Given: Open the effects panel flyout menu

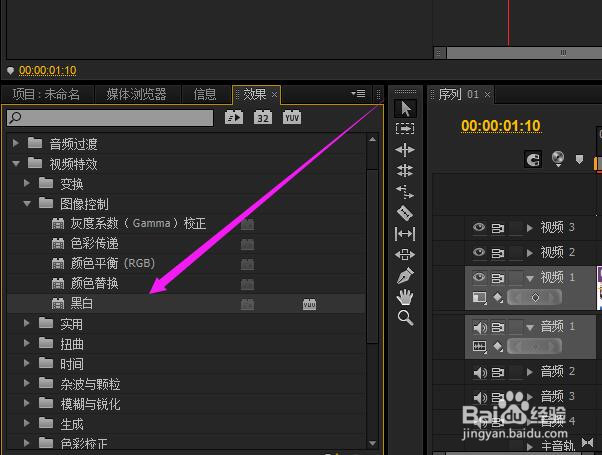Looking at the screenshot, I should coord(358,94).
